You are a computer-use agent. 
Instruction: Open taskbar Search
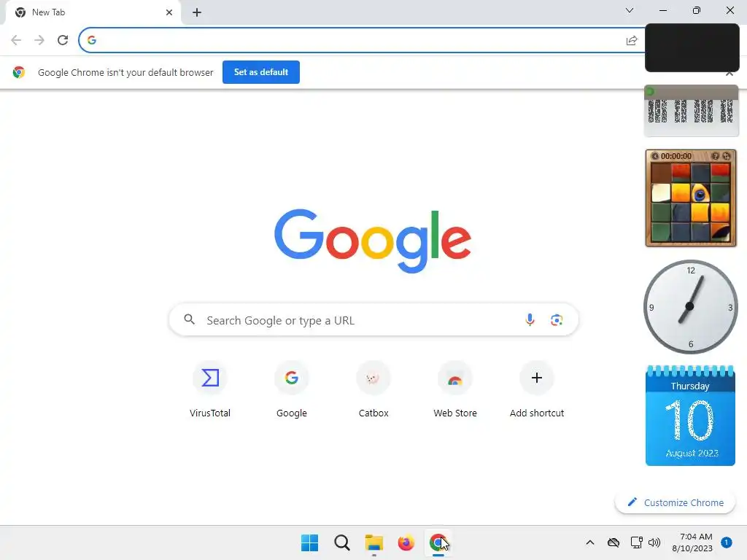coord(342,542)
